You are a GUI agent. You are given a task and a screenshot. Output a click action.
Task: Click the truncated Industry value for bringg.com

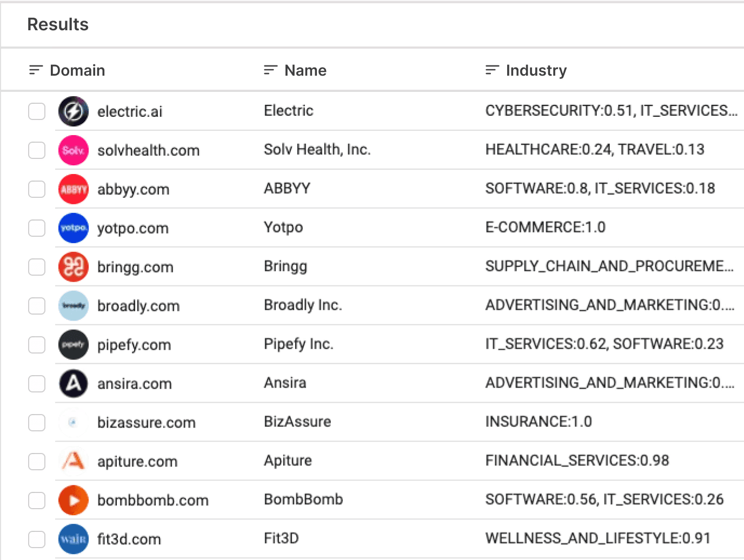pyautogui.click(x=610, y=266)
